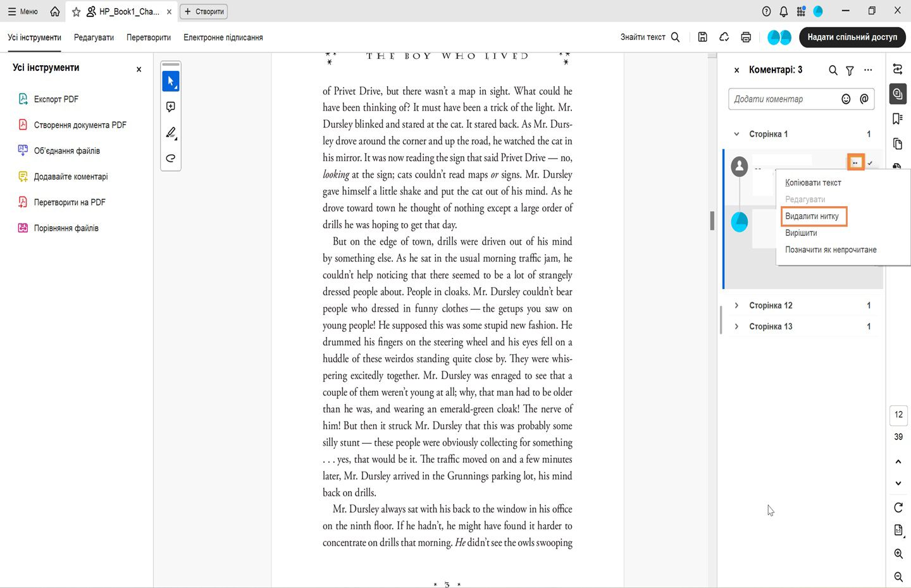Click the blue double-circle collaborators icon
Viewport: 911px width, 588px height.
[779, 37]
